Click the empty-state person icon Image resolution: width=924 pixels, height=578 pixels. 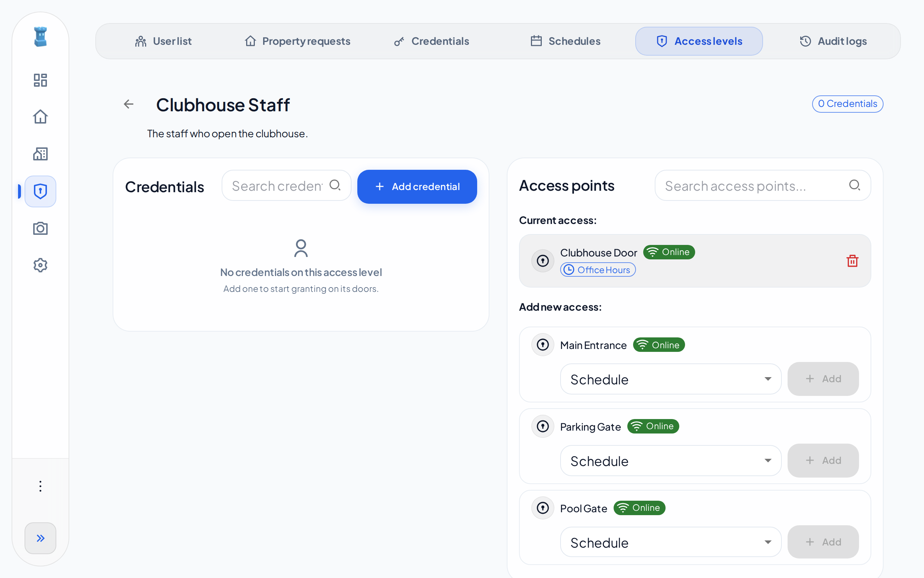(x=301, y=249)
